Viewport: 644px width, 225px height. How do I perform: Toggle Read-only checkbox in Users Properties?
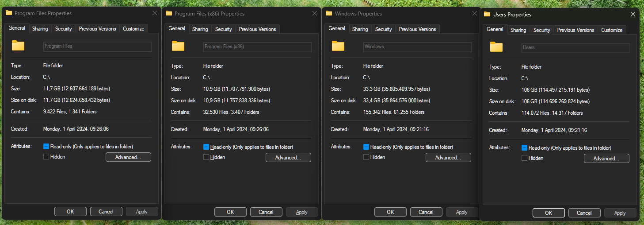tap(524, 147)
